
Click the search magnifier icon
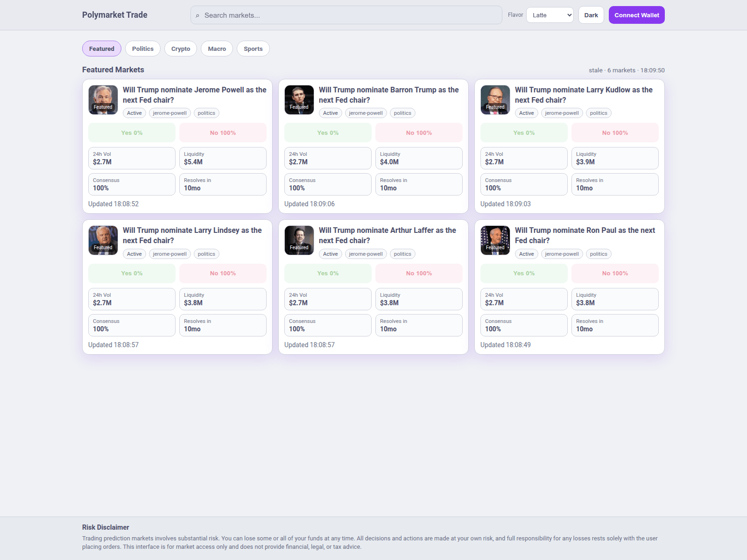[x=197, y=15]
